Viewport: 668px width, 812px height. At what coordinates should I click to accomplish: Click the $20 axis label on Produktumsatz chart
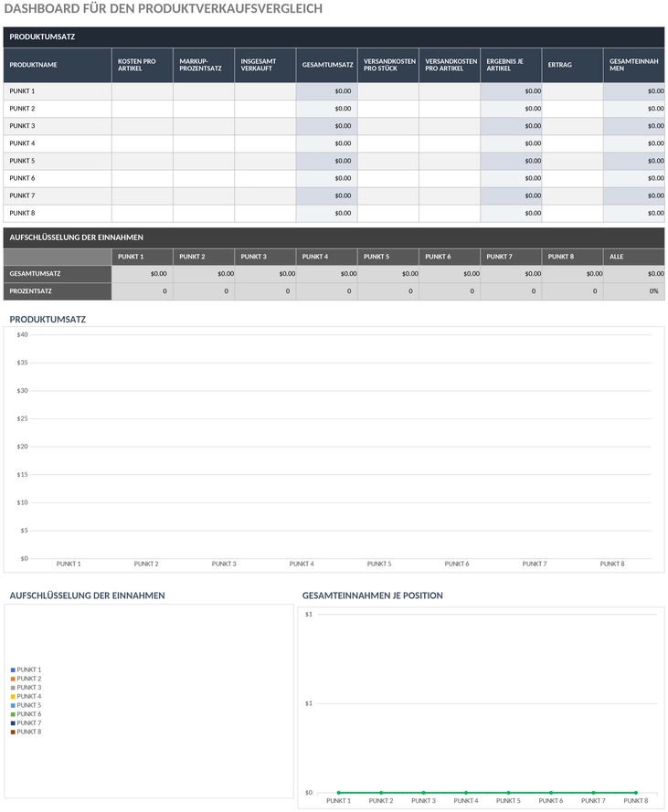click(22, 447)
